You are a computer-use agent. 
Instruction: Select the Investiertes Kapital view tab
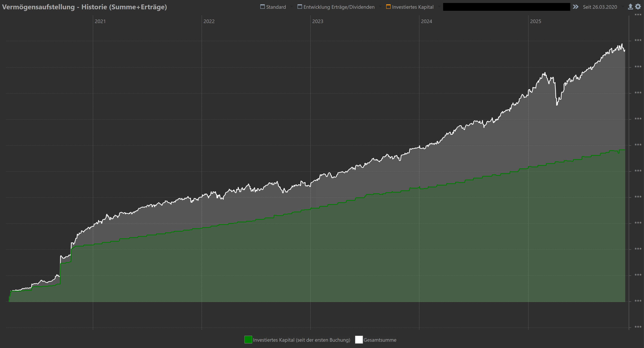tap(413, 7)
